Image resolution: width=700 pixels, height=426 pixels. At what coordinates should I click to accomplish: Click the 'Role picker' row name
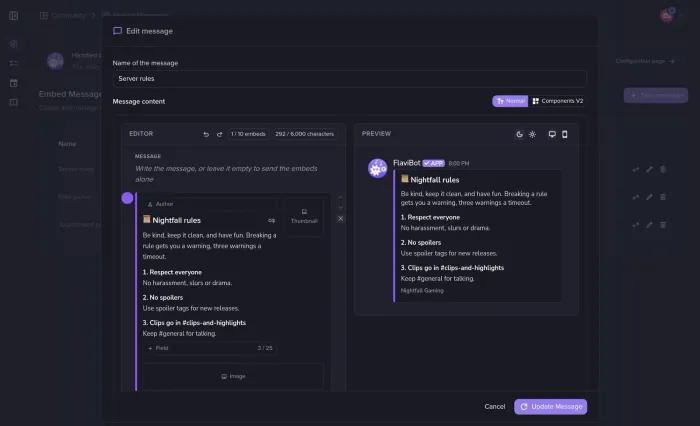[x=75, y=197]
